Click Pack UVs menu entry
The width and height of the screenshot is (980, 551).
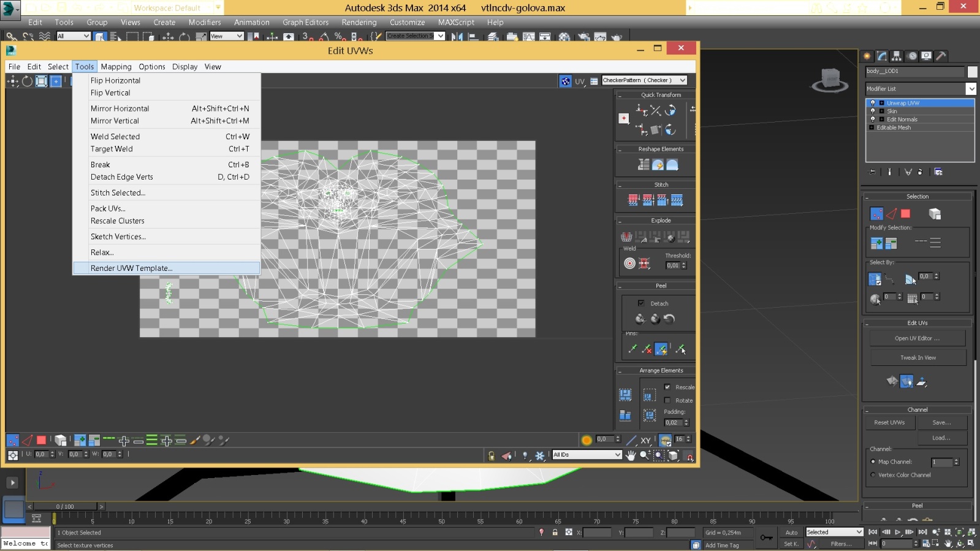point(166,208)
